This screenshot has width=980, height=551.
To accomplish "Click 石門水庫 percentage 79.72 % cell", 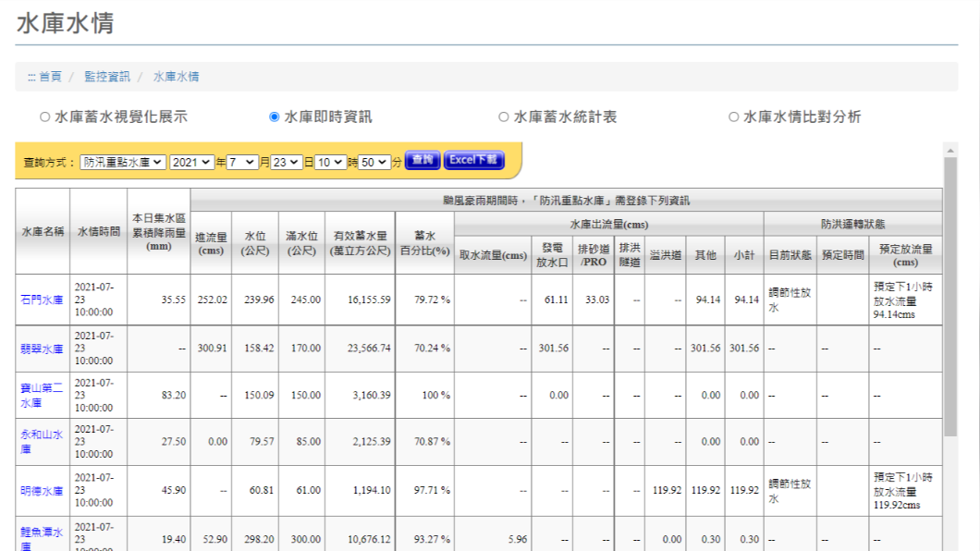I will [425, 300].
